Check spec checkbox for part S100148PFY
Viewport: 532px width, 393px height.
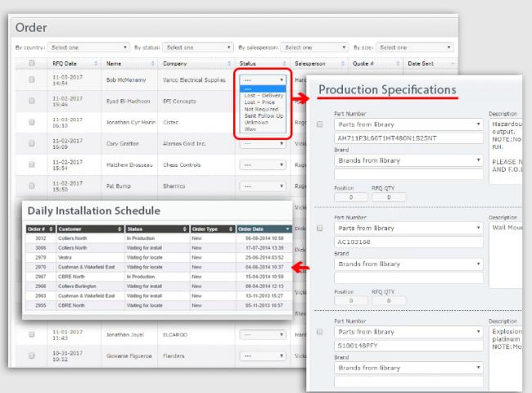pos(319,332)
